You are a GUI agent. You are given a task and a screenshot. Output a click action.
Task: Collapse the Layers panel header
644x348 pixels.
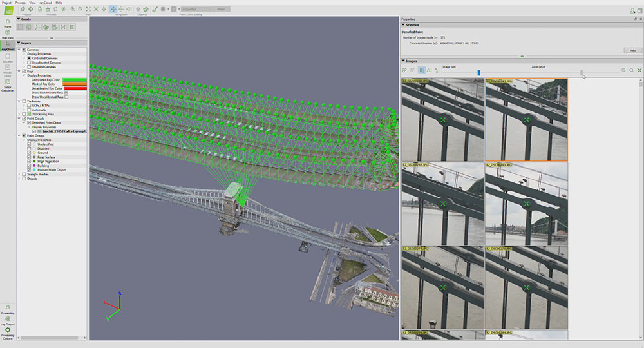tap(19, 43)
